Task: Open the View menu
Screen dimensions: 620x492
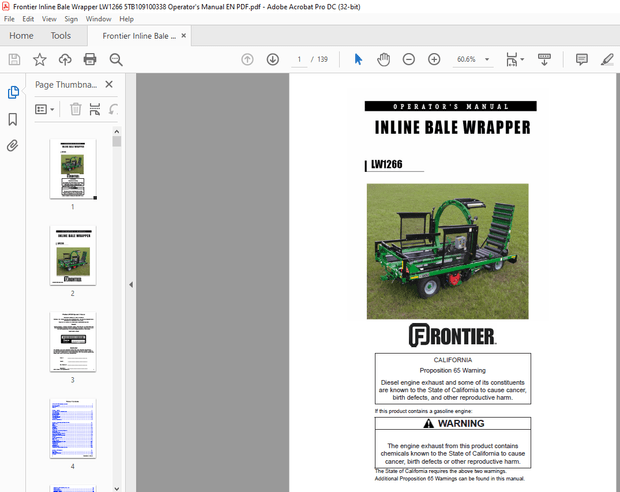Action: click(x=49, y=19)
